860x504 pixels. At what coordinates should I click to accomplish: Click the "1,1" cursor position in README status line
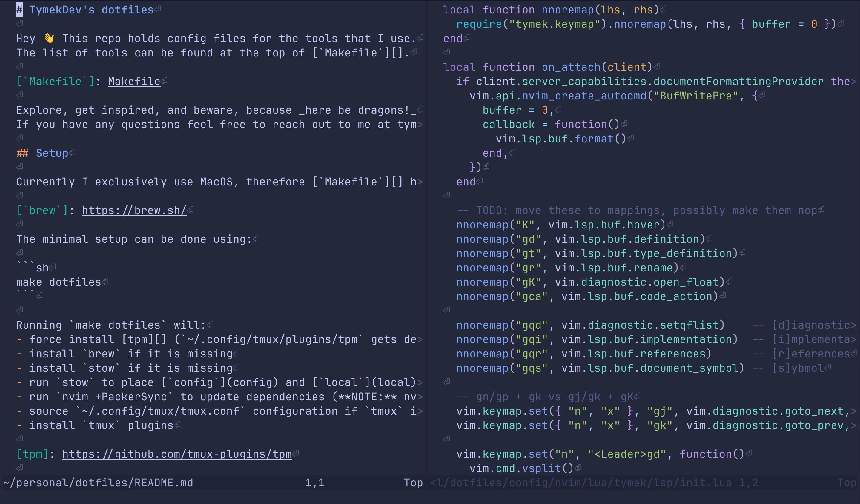click(x=315, y=483)
